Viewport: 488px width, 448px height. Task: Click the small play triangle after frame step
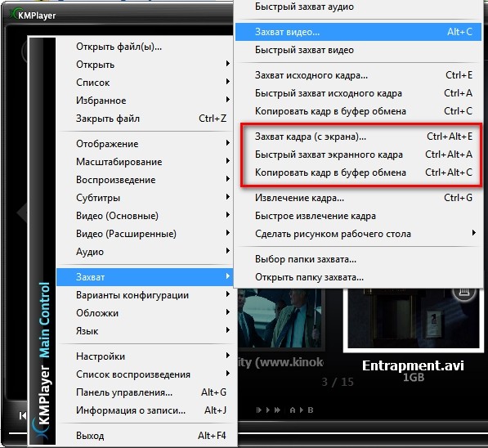[267, 410]
